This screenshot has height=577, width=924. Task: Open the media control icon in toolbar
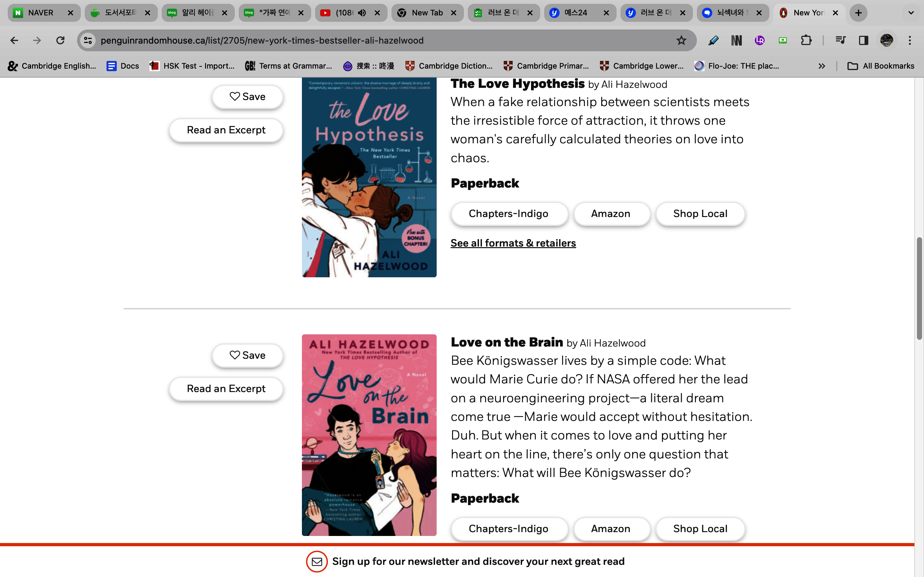click(840, 40)
